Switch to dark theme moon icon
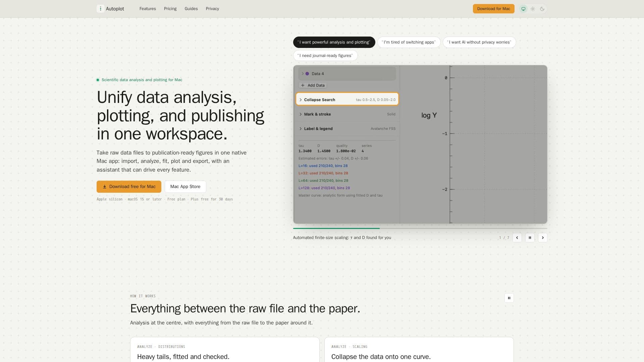 542,9
